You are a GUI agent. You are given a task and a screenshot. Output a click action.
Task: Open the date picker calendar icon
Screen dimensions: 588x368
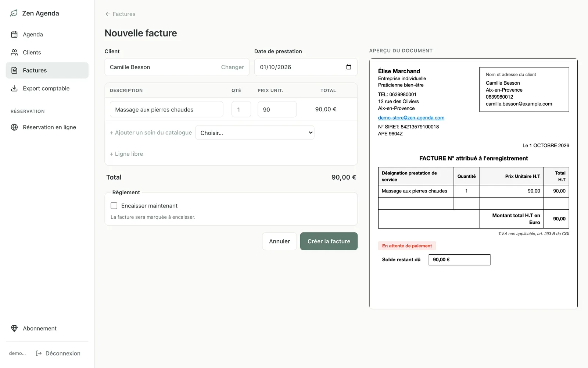(349, 67)
